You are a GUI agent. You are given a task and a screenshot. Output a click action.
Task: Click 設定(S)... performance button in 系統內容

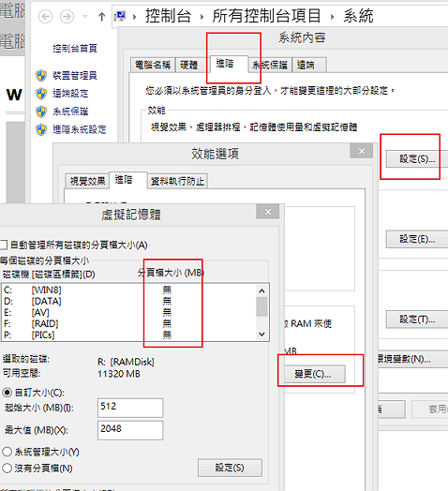(417, 159)
